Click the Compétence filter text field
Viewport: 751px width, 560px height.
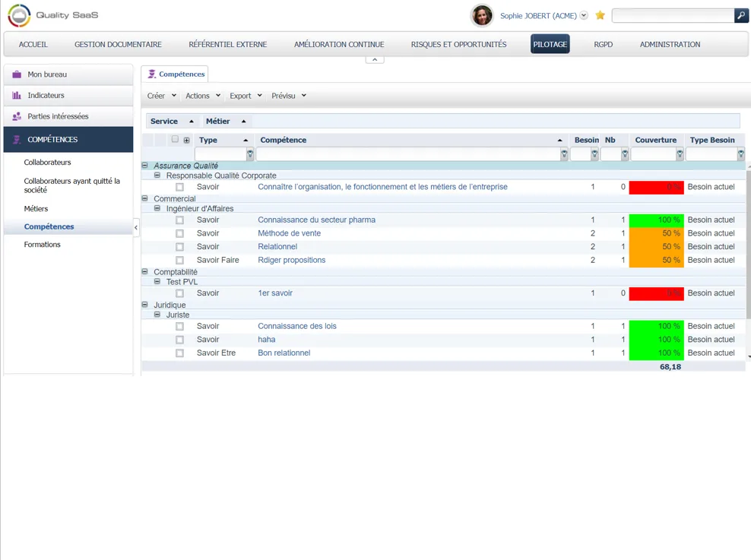408,154
